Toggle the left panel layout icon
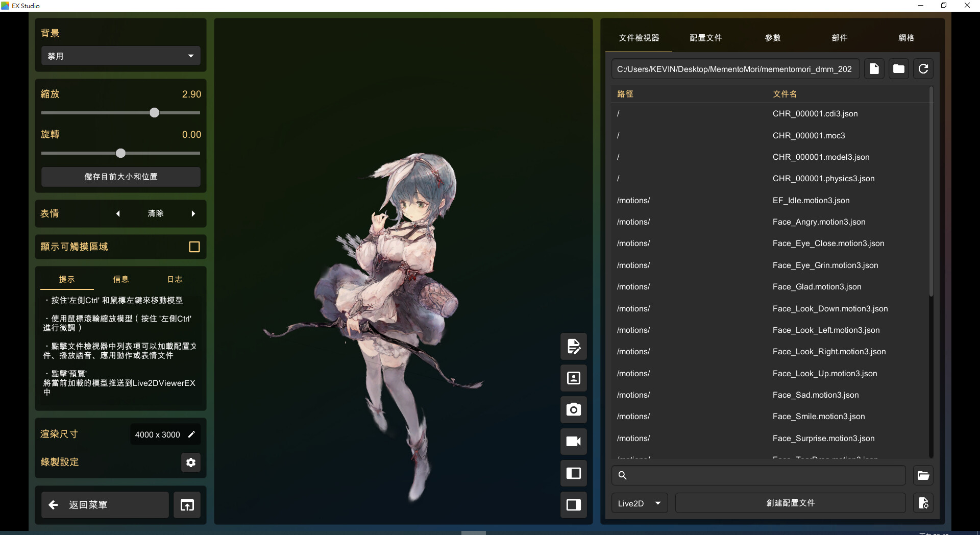Viewport: 980px width, 535px height. (x=573, y=473)
